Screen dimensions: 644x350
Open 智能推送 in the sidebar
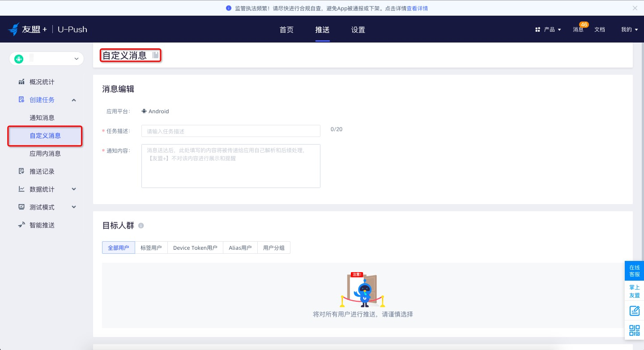coord(42,225)
